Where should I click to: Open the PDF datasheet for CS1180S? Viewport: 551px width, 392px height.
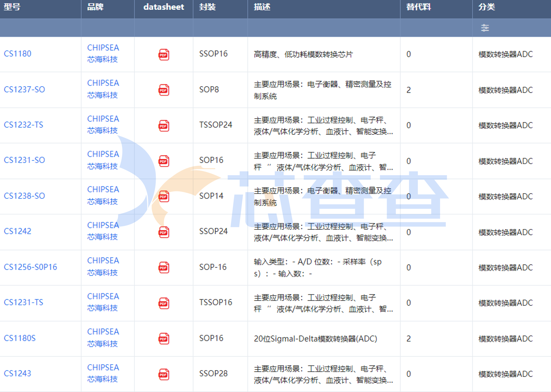(164, 338)
